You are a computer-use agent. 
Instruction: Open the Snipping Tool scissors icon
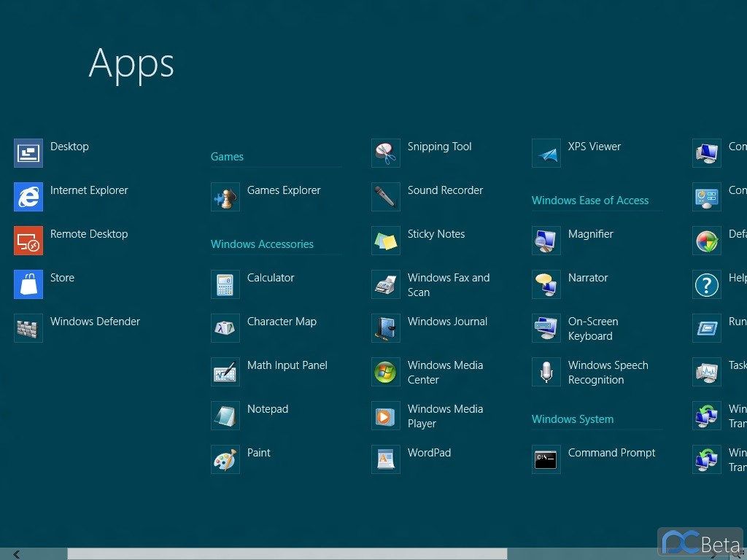point(386,153)
